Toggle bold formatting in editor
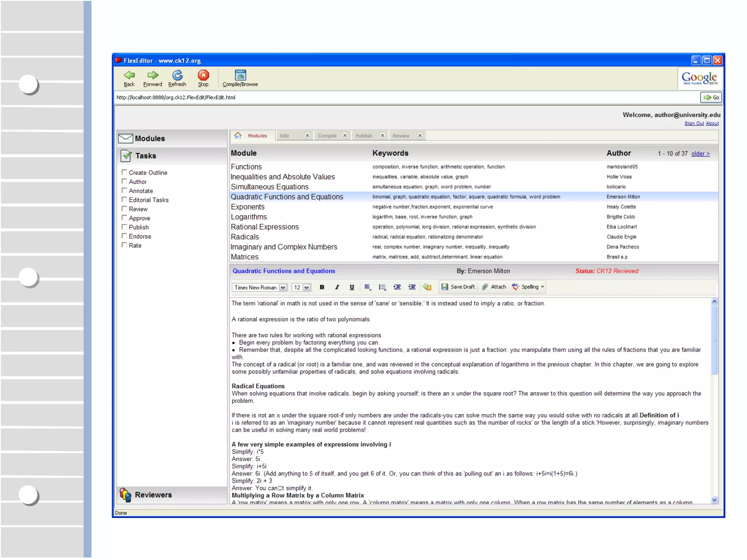 322,287
